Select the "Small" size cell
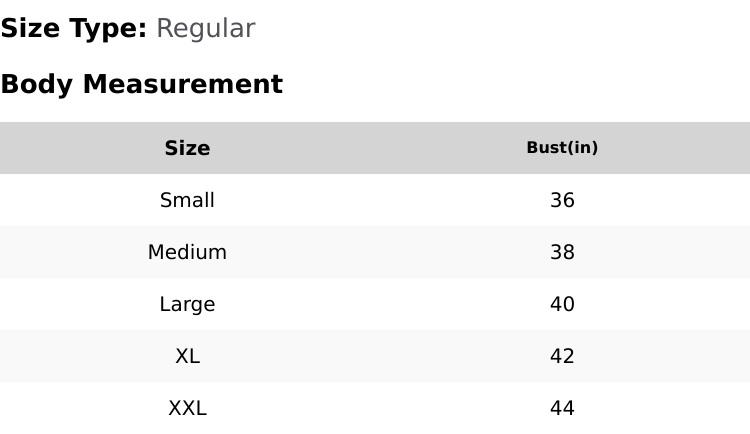Screen dimensions: 750x434 tap(187, 200)
